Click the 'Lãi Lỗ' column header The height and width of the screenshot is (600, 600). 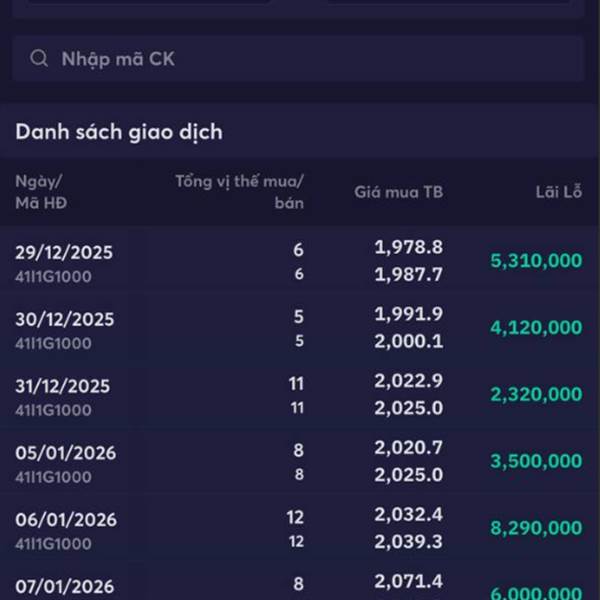[x=558, y=192]
